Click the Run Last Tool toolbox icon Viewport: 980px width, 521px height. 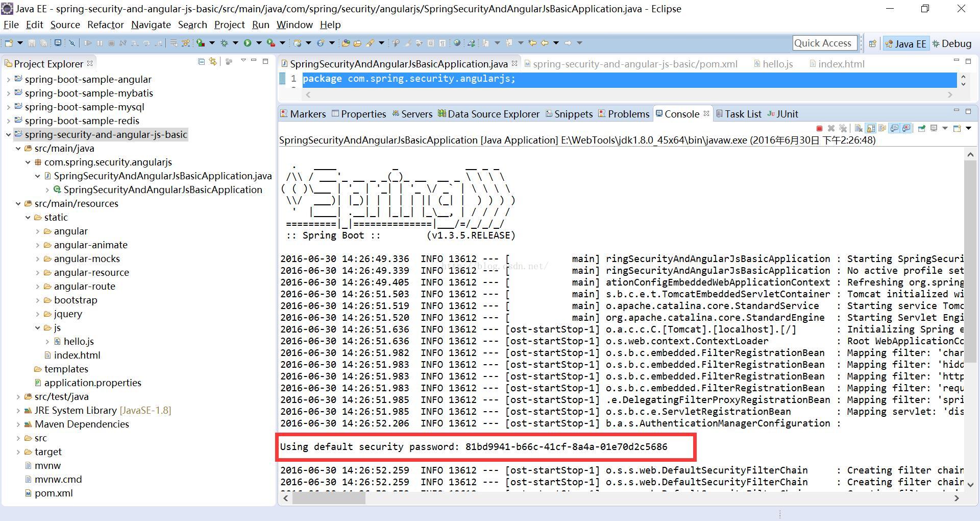271,43
